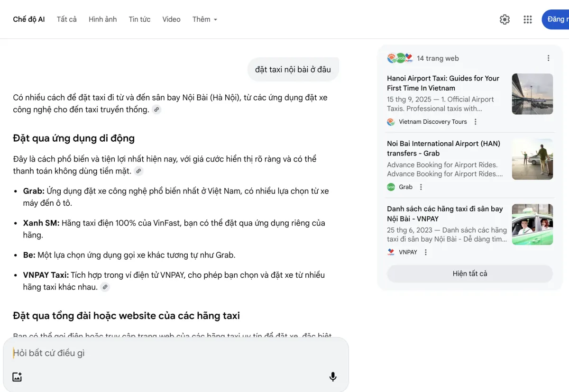This screenshot has height=392, width=569.
Task: Click the 'Grab' source name under the transfers result
Action: pyautogui.click(x=405, y=187)
